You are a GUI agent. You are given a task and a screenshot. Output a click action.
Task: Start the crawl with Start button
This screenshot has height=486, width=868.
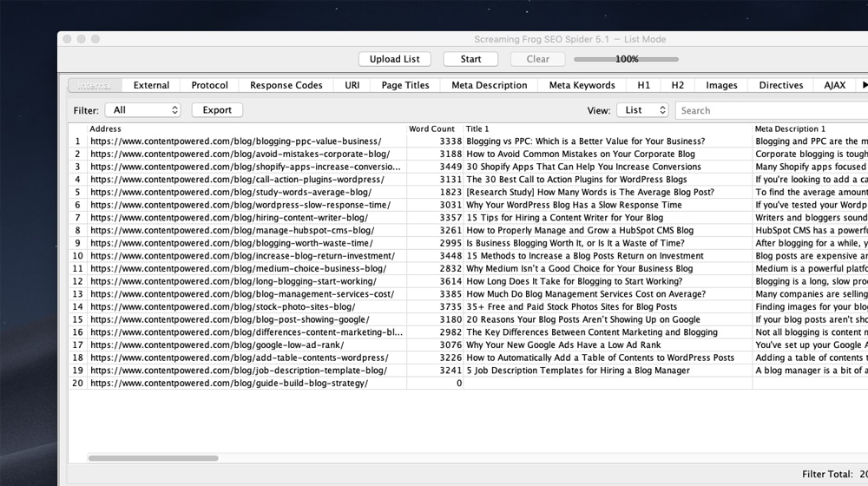coord(470,59)
